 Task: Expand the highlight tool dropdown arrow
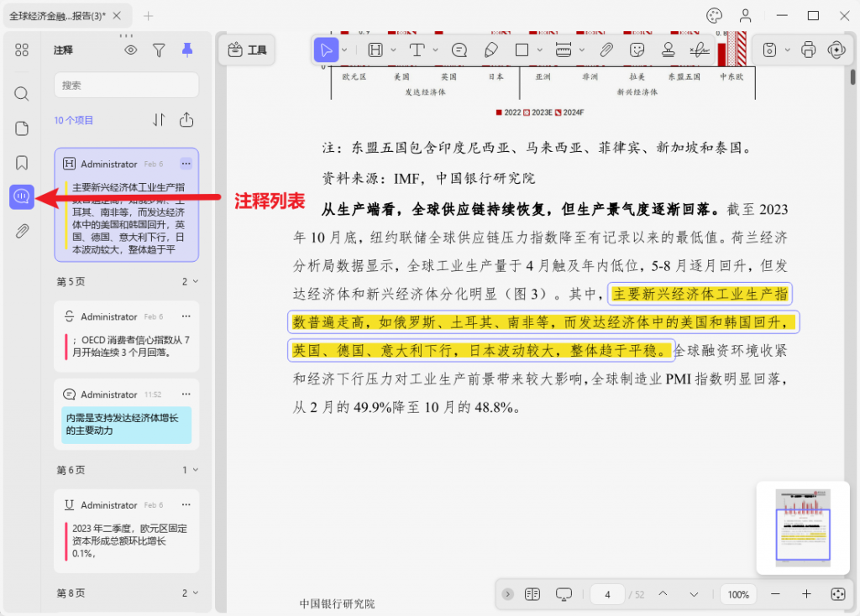click(393, 50)
